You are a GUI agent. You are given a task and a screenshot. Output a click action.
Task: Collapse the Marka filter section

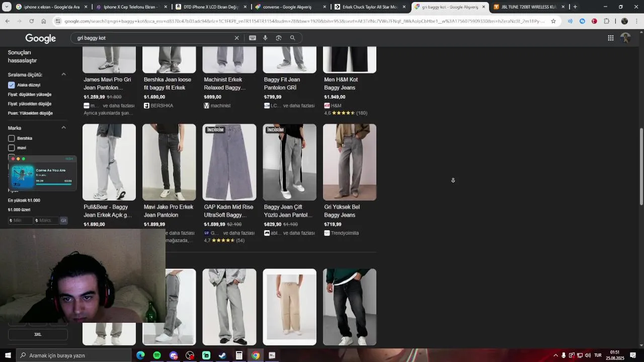coord(64,128)
